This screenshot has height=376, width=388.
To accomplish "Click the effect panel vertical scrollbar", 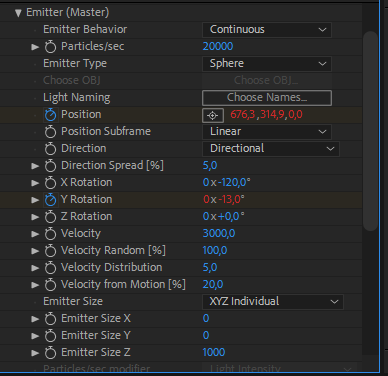I will tap(370, 131).
